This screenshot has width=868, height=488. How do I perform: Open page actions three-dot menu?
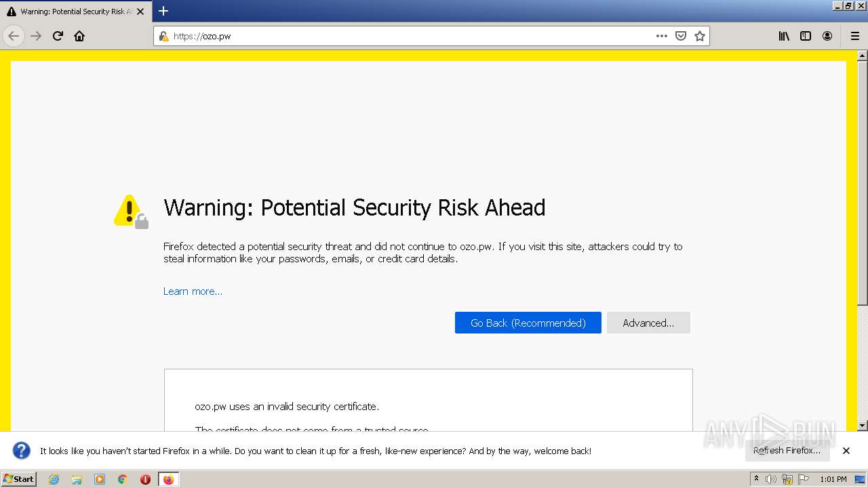point(662,36)
